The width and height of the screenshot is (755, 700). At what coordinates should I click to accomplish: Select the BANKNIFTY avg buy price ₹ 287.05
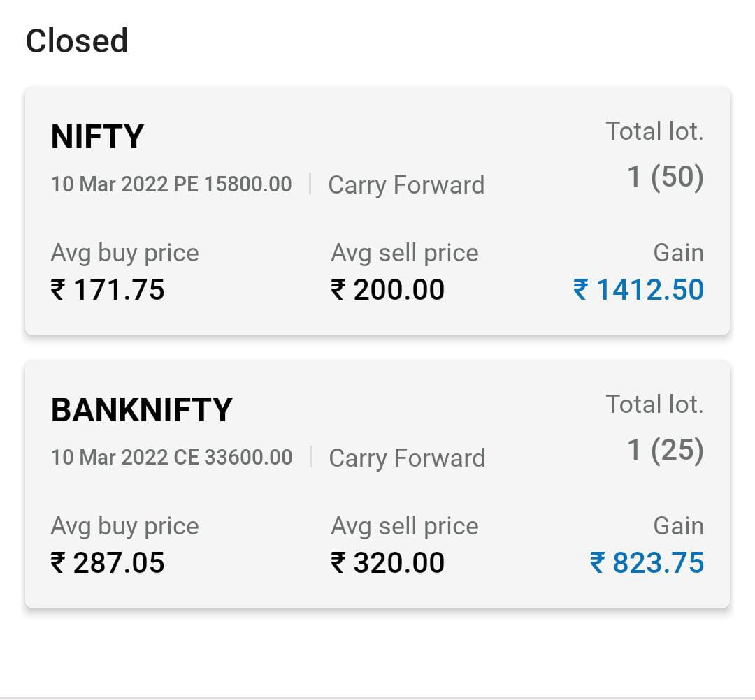click(x=108, y=562)
